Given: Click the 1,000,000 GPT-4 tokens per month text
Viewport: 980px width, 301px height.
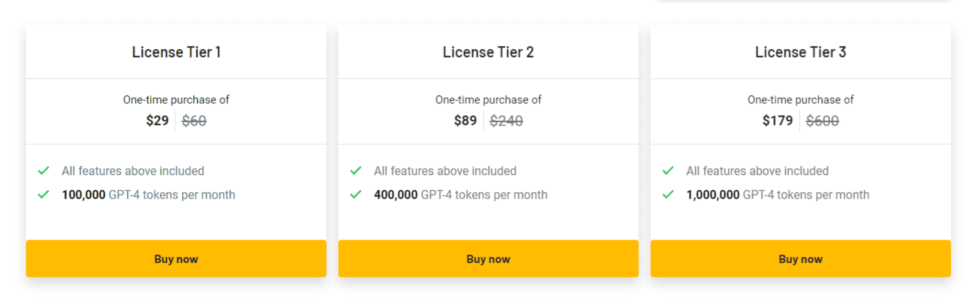Looking at the screenshot, I should pos(778,195).
